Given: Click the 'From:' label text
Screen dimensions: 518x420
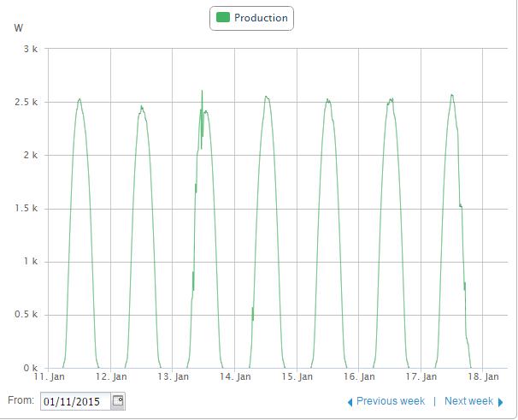Looking at the screenshot, I should click(21, 400).
